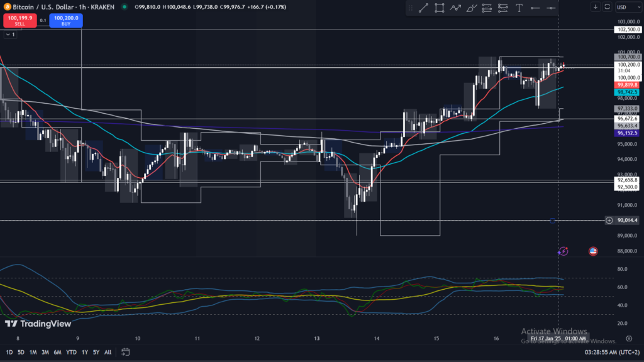Click the US flag economic event marker
Screen dimensions: 644x362
[592, 251]
